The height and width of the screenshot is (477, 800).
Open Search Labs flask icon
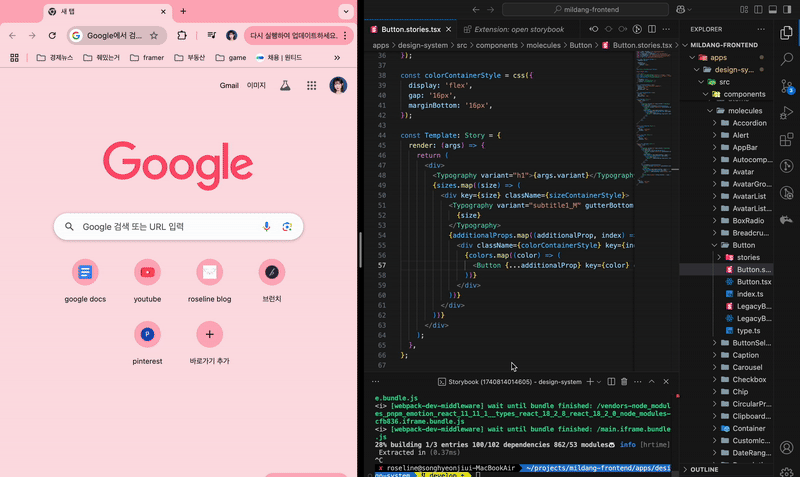285,86
